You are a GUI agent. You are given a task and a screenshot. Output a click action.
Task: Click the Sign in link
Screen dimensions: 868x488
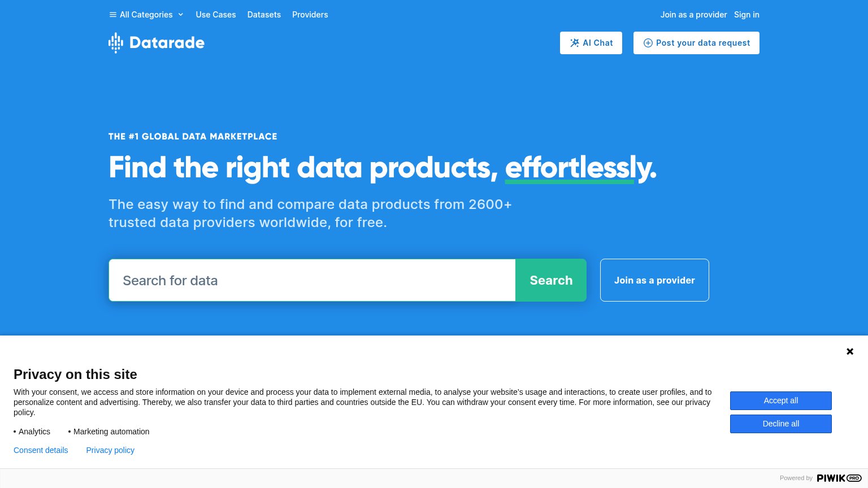[747, 15]
